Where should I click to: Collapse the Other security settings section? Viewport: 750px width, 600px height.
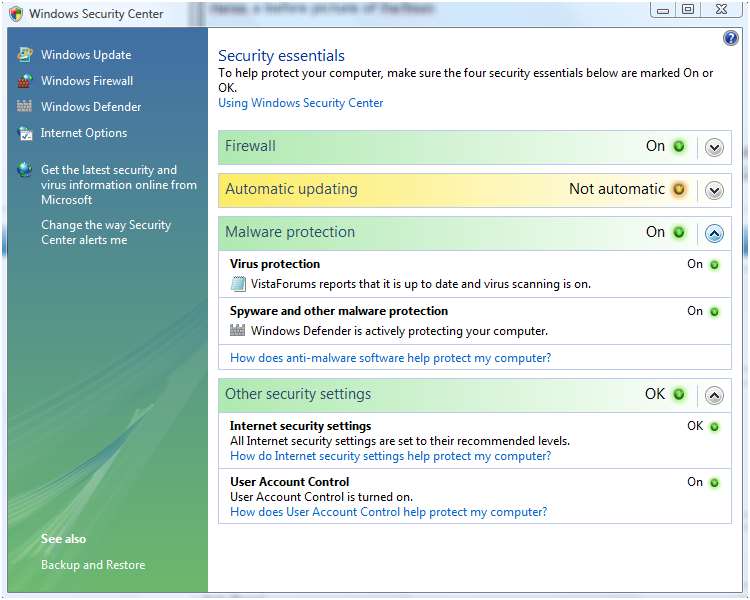714,396
